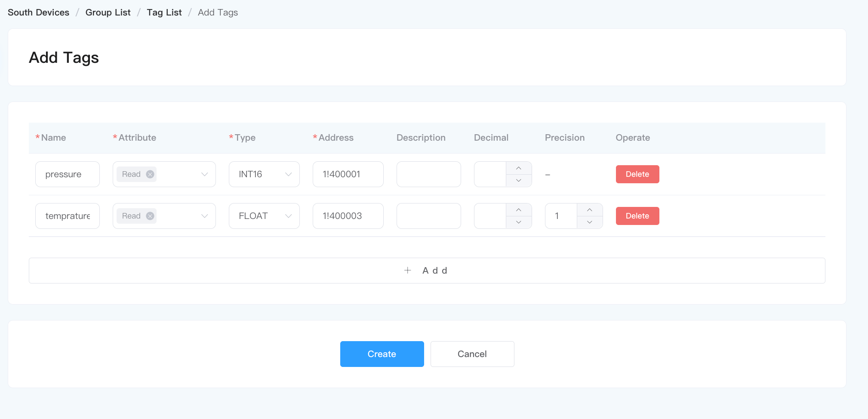
Task: Open Attribute dropdown for temprature row
Action: click(x=204, y=216)
